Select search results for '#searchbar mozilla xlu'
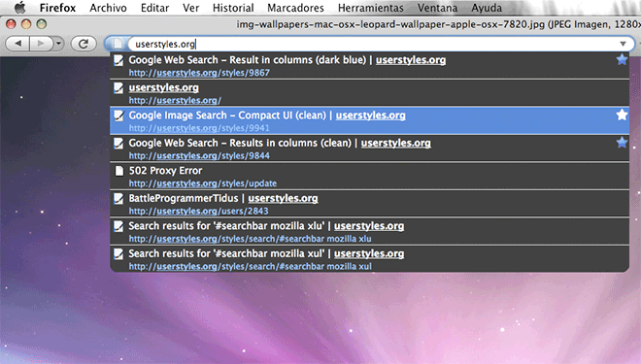641x364 pixels. 370,232
